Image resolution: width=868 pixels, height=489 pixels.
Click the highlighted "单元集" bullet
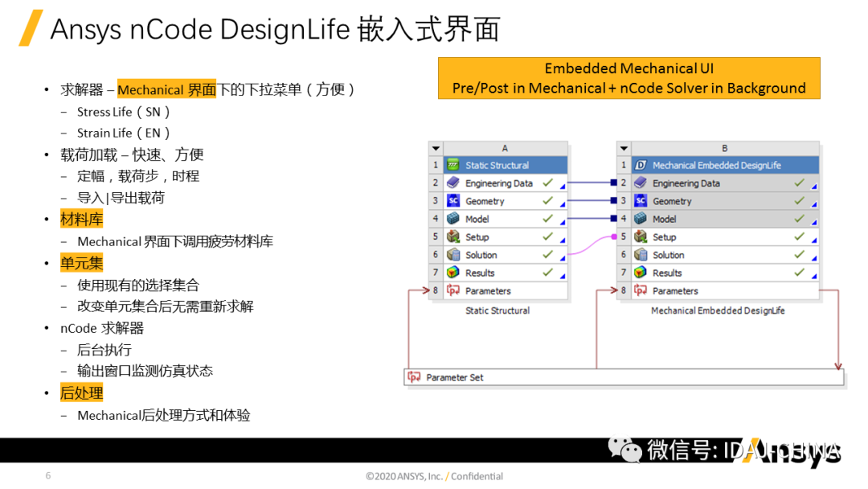(x=81, y=263)
